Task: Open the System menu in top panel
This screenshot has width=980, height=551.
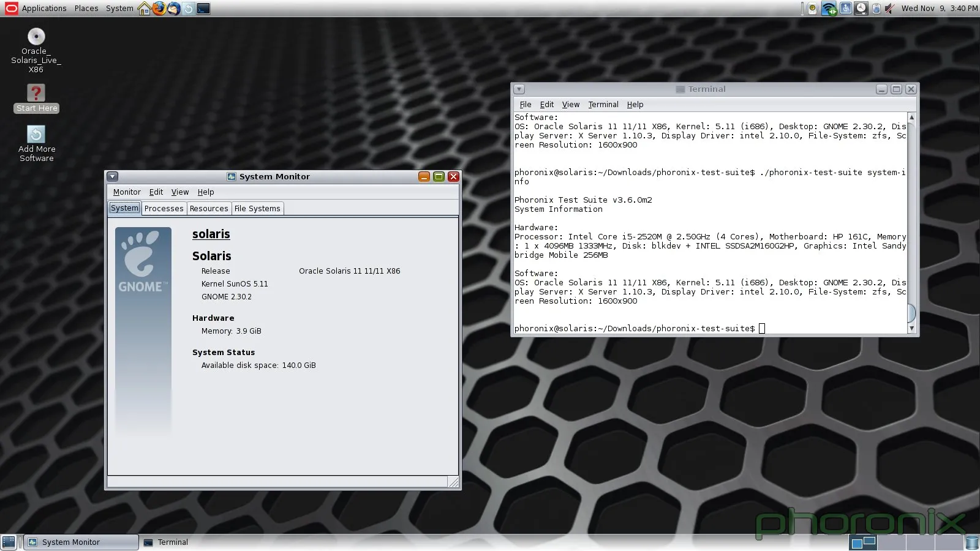Action: (119, 9)
